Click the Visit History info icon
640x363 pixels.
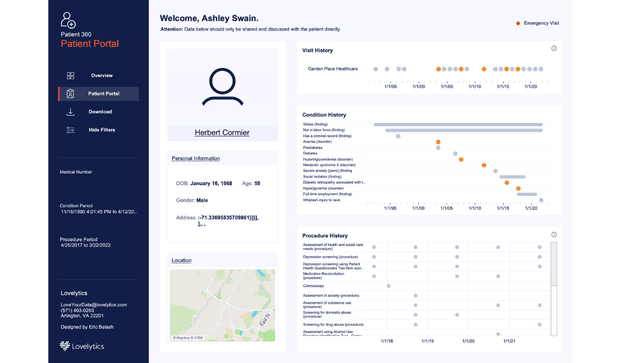(x=554, y=49)
